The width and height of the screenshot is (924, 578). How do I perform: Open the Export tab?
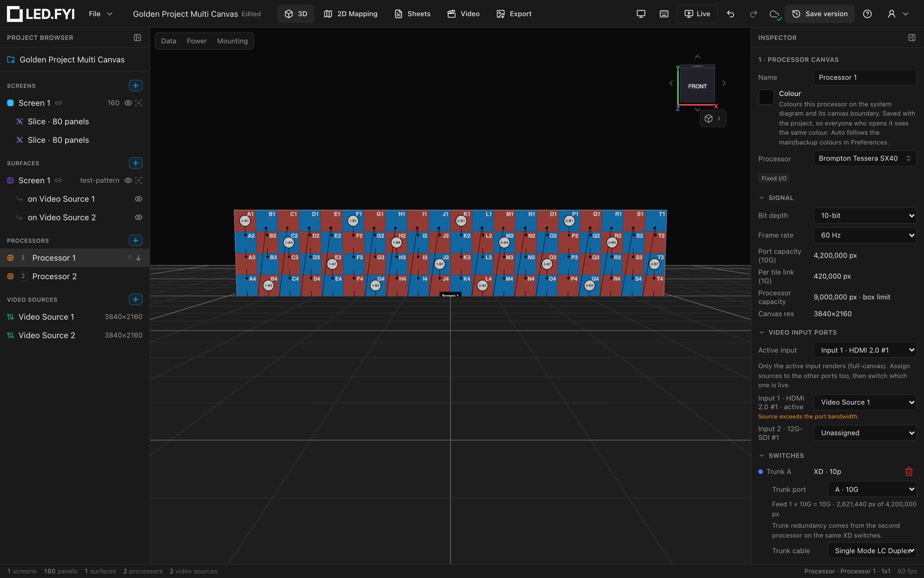tap(514, 14)
